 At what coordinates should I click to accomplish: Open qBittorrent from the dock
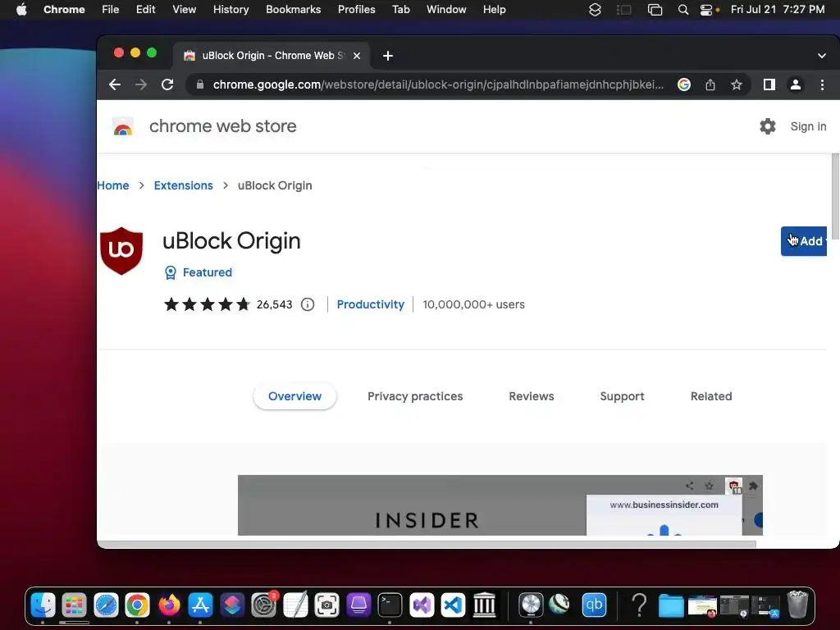tap(594, 605)
